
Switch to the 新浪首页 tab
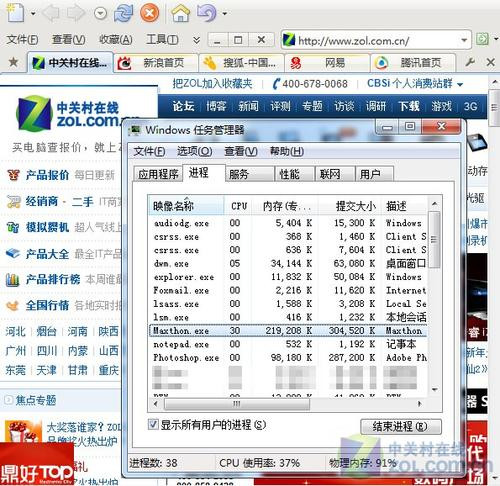click(x=156, y=63)
